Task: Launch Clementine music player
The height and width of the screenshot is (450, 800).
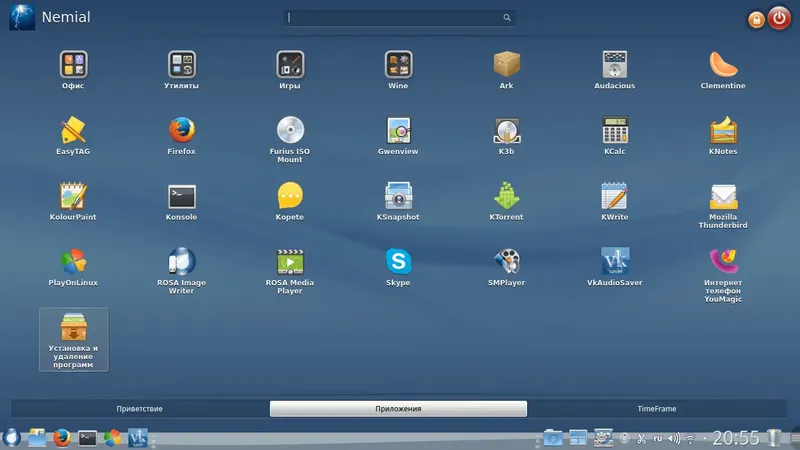Action: tap(723, 70)
